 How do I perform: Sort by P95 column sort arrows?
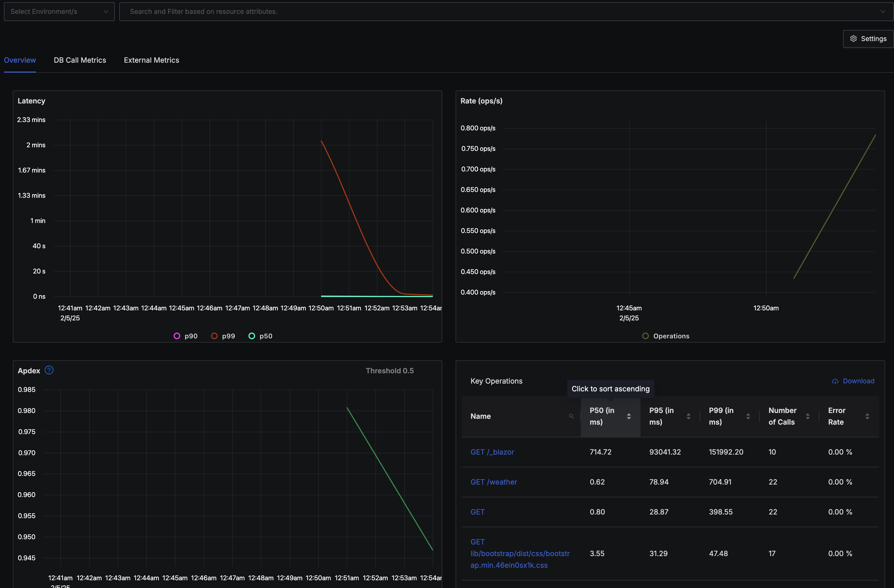[x=688, y=416]
